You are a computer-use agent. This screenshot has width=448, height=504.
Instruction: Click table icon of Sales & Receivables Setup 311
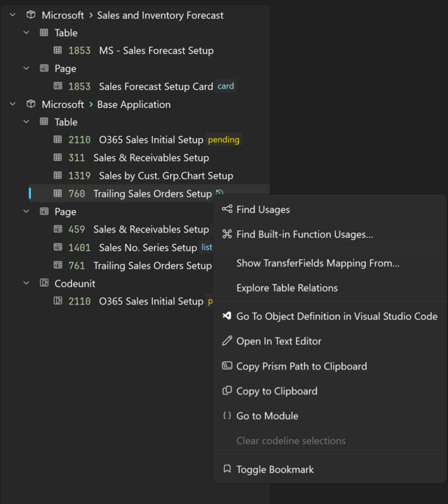(x=58, y=158)
